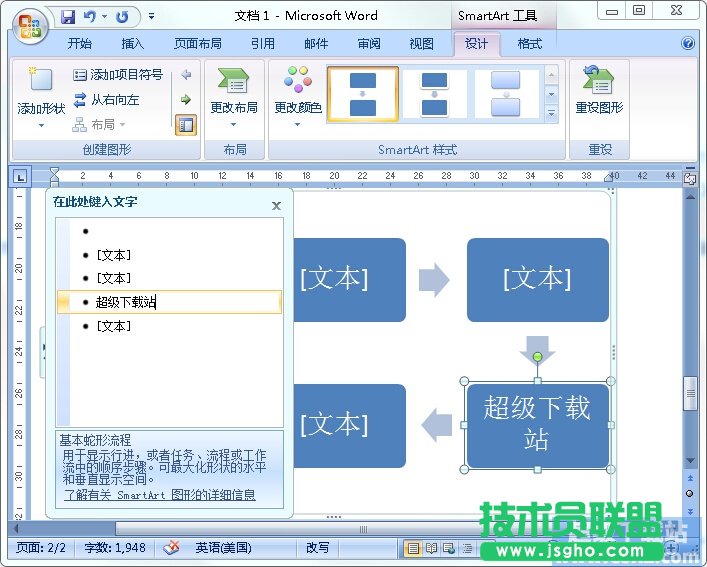Open Change Colors (更改颜色) palette
This screenshot has height=567, width=707.
coord(298,95)
